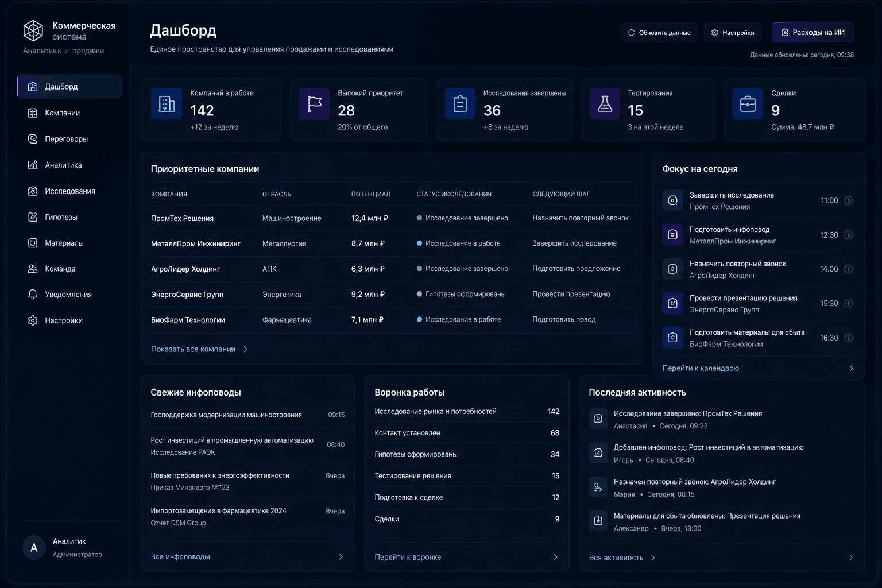The height and width of the screenshot is (588, 882).
Task: Click the Исследование завершено activity icon
Action: click(x=598, y=419)
